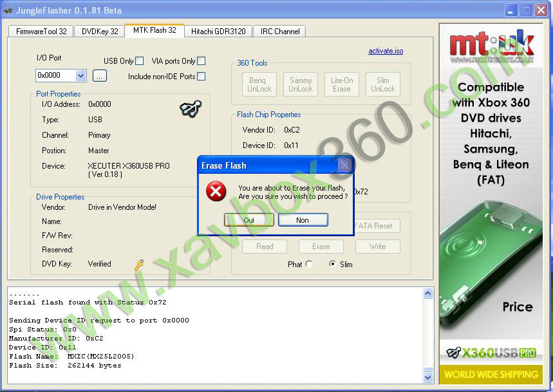Click the mt:uk logo in the ad banner
553x392 pixels.
[x=491, y=46]
